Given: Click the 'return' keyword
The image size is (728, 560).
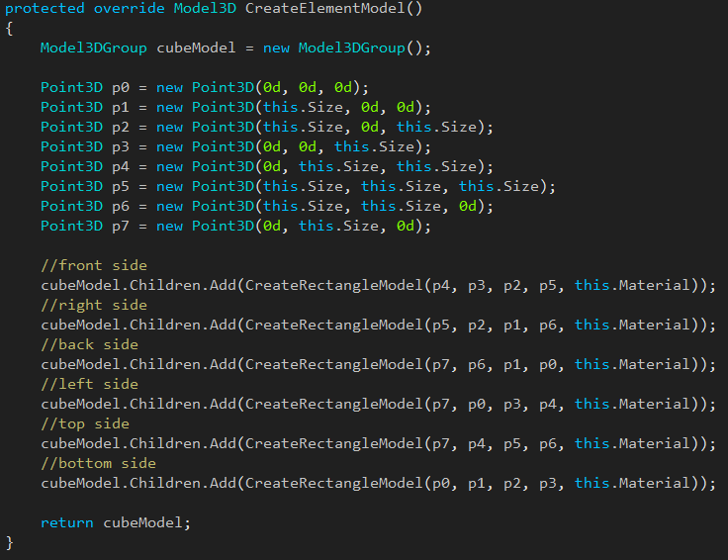Looking at the screenshot, I should click(67, 522).
